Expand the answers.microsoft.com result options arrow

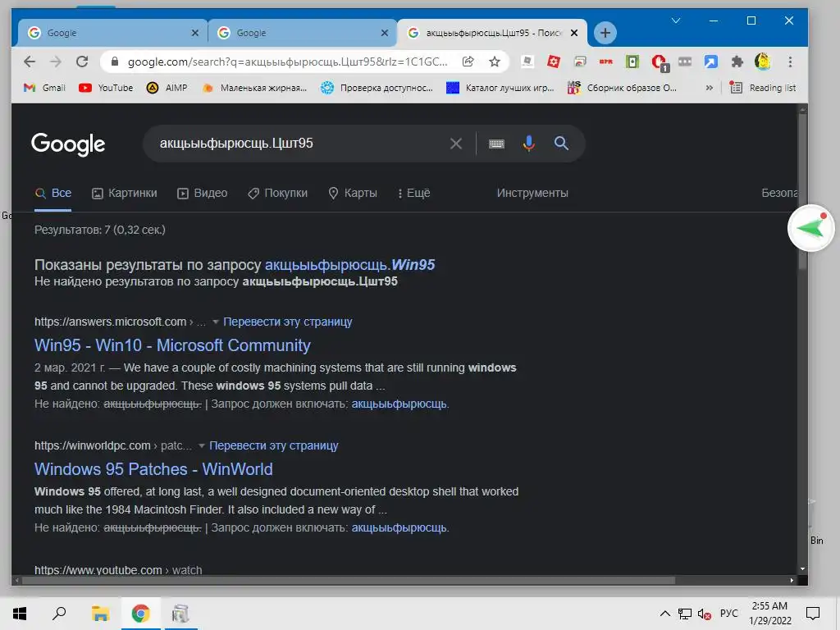(x=216, y=322)
